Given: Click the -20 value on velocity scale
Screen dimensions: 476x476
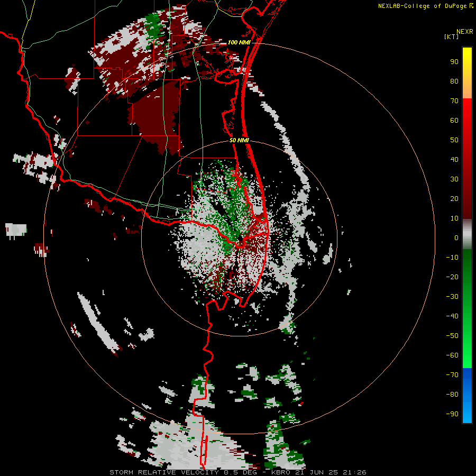Looking at the screenshot, I should tap(452, 277).
